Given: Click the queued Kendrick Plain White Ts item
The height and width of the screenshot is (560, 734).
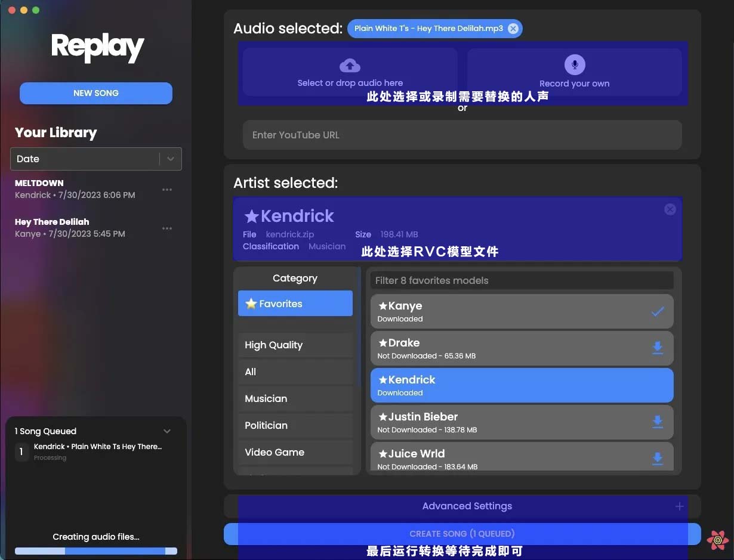Looking at the screenshot, I should click(96, 451).
